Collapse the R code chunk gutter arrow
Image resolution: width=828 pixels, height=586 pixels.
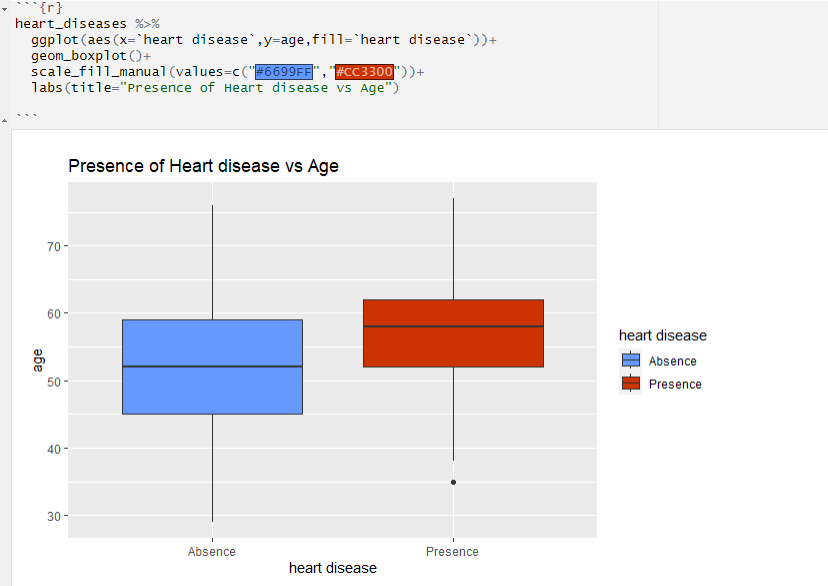coord(6,8)
